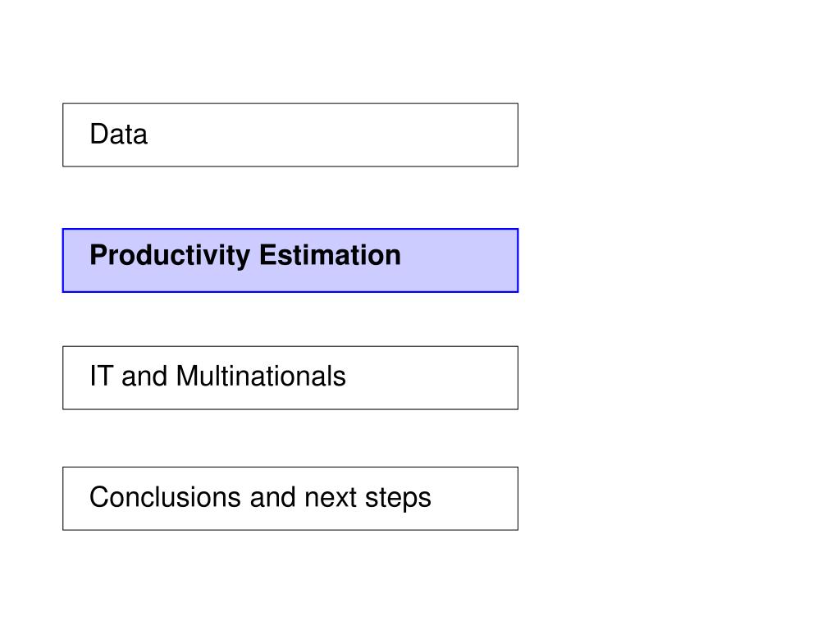This screenshot has width=840, height=630.
Task: Click the bold word "Estimation"
Action: [330, 255]
